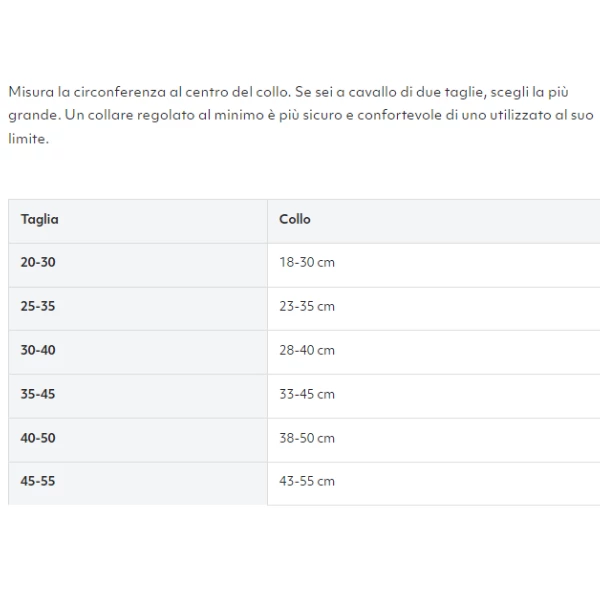Select the 25-35 size cell

(x=38, y=306)
